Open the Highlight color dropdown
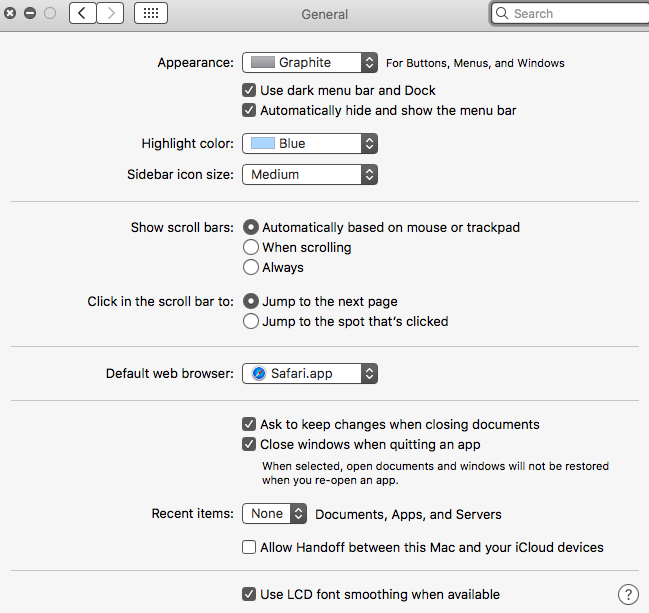649x613 pixels. [x=310, y=143]
